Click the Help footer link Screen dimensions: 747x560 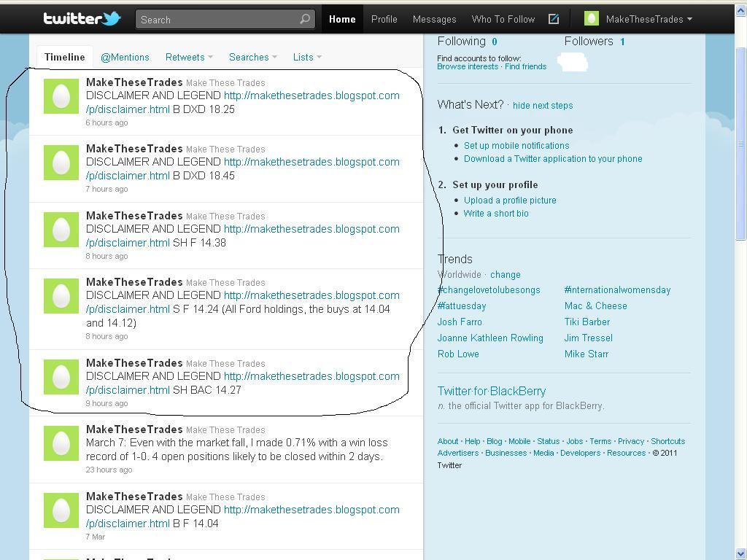click(x=472, y=441)
